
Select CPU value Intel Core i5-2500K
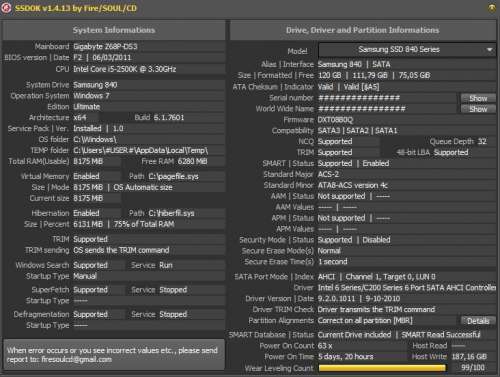click(x=125, y=69)
